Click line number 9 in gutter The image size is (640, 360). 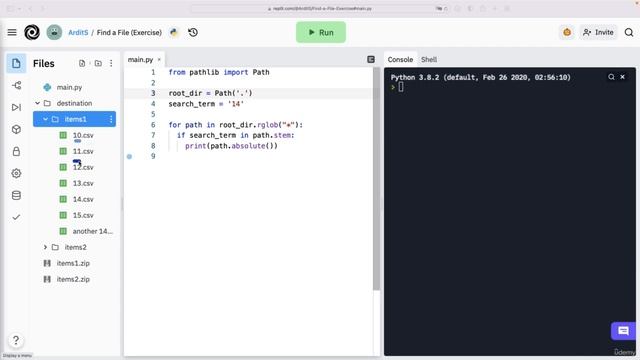point(153,156)
